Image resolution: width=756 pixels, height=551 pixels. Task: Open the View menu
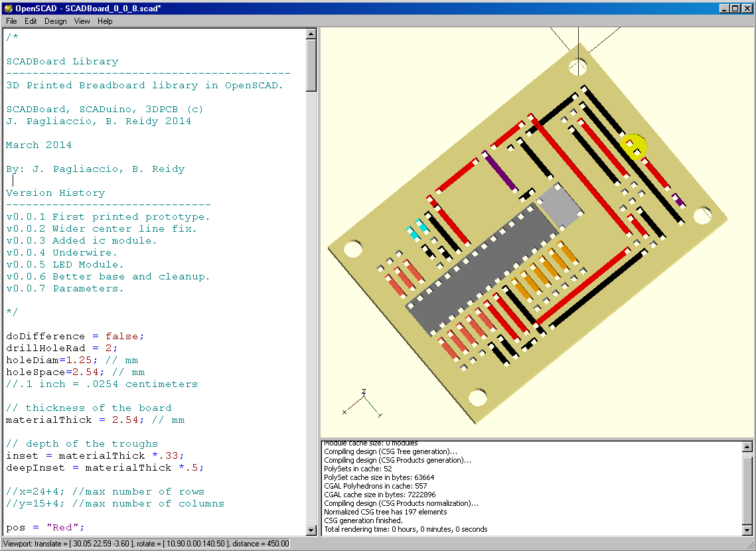point(82,21)
